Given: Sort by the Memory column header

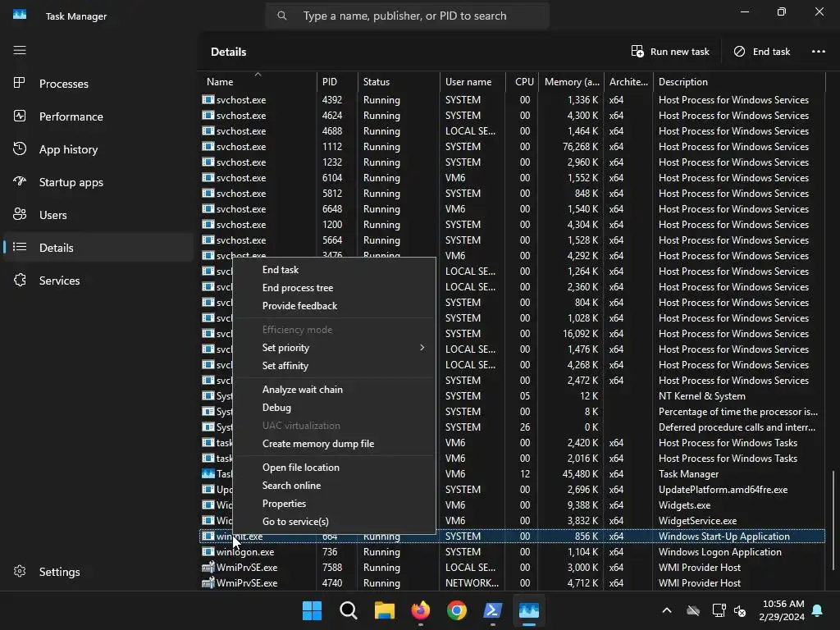Looking at the screenshot, I should (571, 82).
